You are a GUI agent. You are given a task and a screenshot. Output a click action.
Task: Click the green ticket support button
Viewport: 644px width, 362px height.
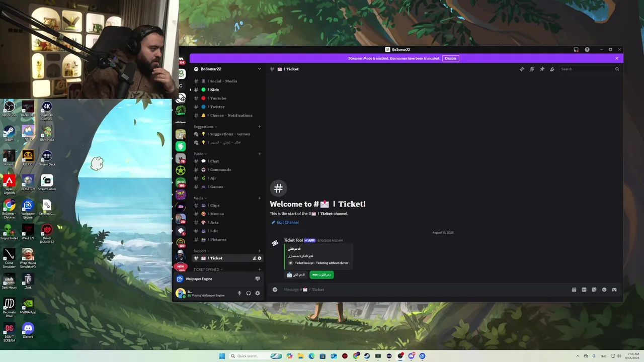click(x=321, y=275)
